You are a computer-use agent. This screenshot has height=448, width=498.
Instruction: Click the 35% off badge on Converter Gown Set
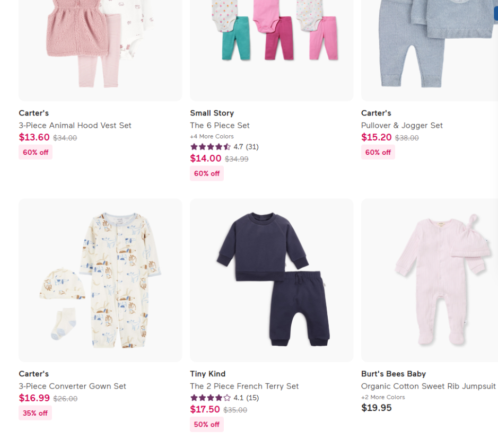point(35,413)
